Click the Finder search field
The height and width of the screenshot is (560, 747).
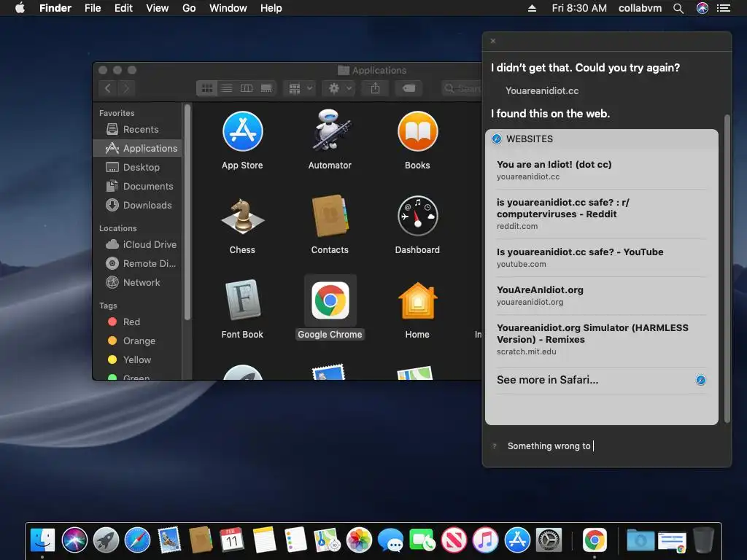462,88
